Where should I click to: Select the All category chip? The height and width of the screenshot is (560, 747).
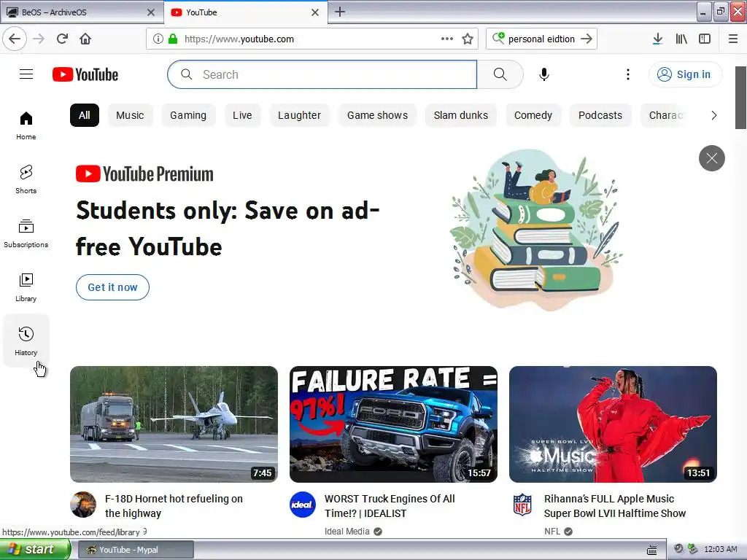pos(85,115)
